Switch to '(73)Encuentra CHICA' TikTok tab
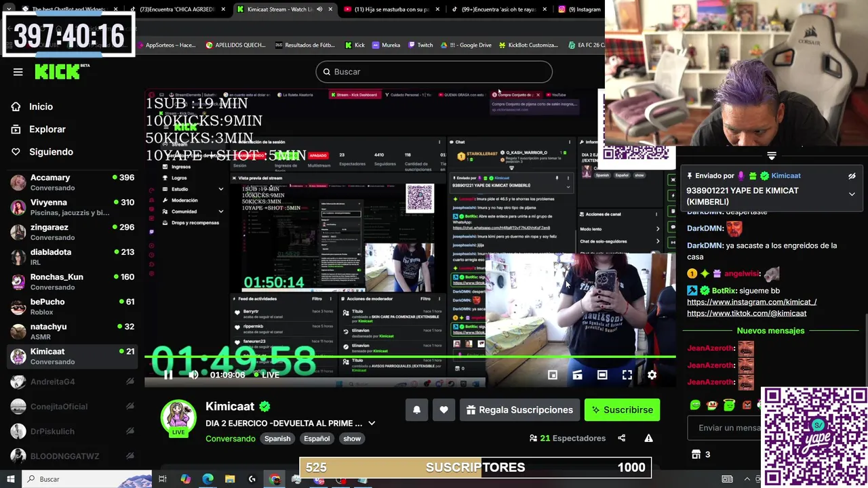This screenshot has height=488, width=868. [x=176, y=9]
